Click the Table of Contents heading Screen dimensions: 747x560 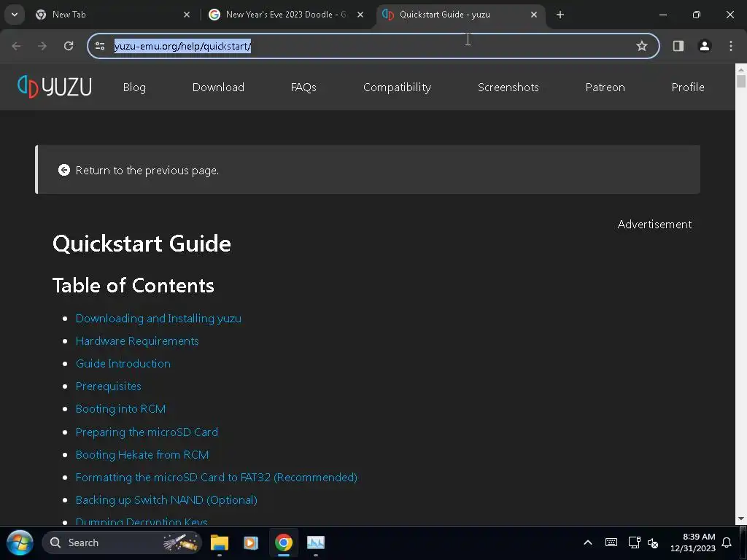pos(133,285)
